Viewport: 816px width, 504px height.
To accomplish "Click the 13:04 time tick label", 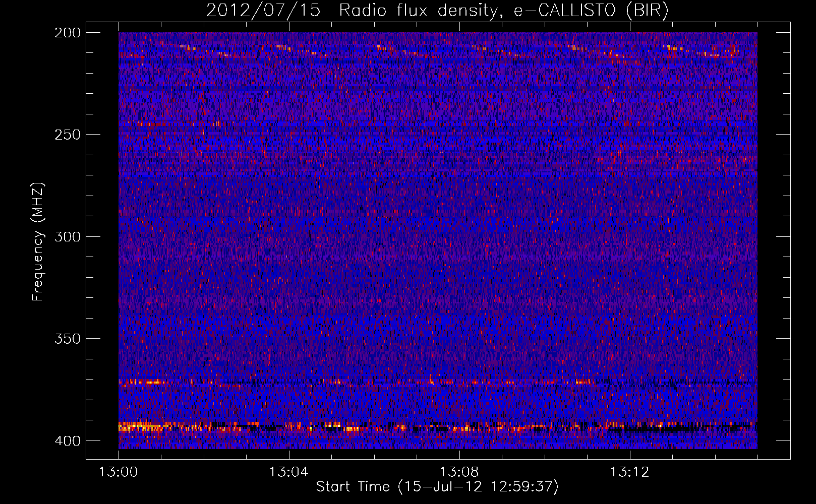I will (x=289, y=472).
